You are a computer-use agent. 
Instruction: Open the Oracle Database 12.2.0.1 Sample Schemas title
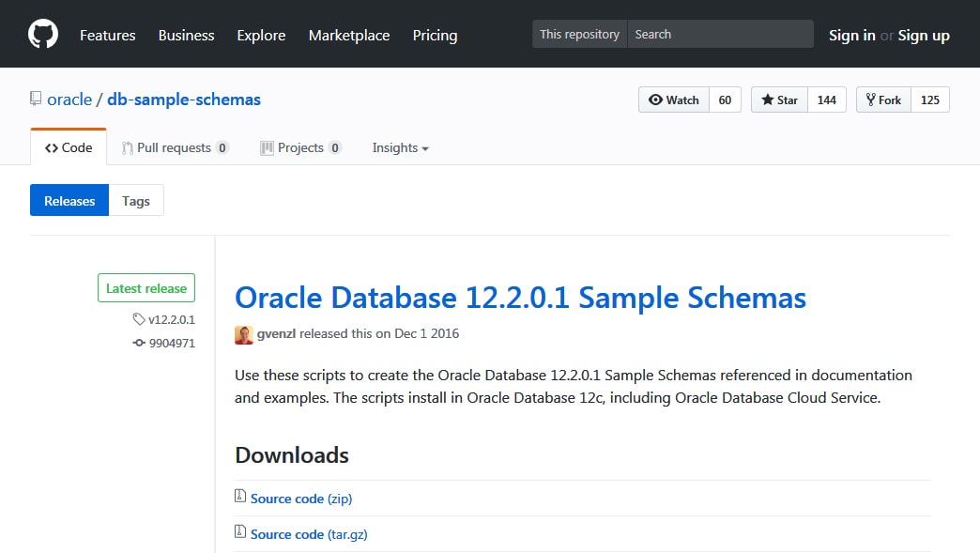tap(520, 298)
